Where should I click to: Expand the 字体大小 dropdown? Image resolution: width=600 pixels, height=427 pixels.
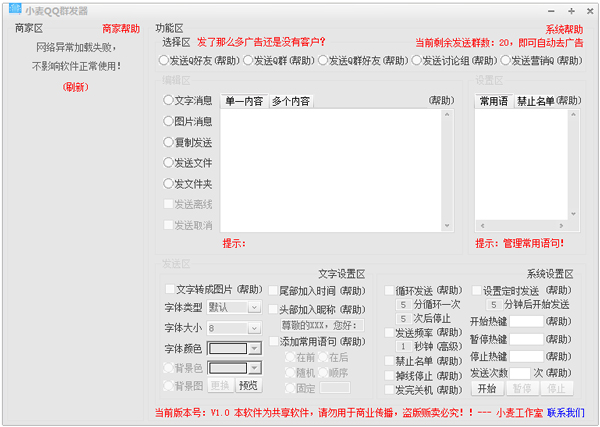pos(254,328)
